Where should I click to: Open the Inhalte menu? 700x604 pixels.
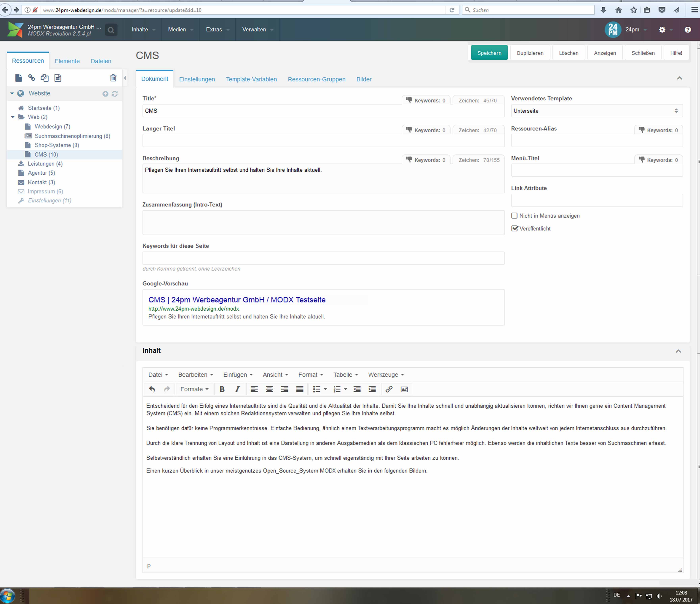(x=143, y=29)
